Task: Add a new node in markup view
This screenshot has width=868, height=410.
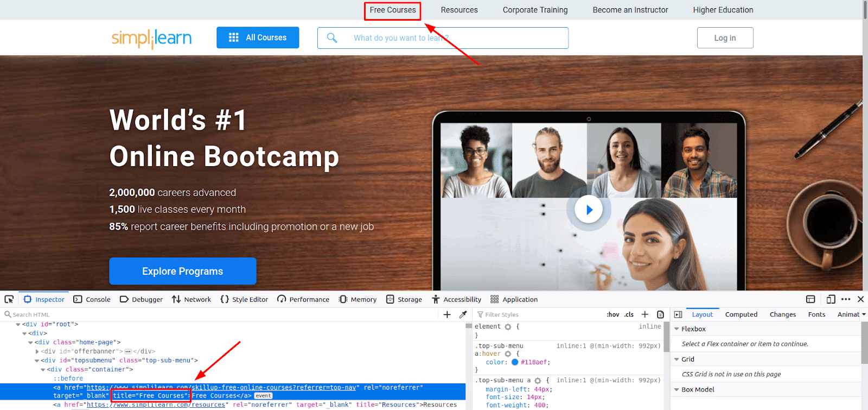Action: 447,314
